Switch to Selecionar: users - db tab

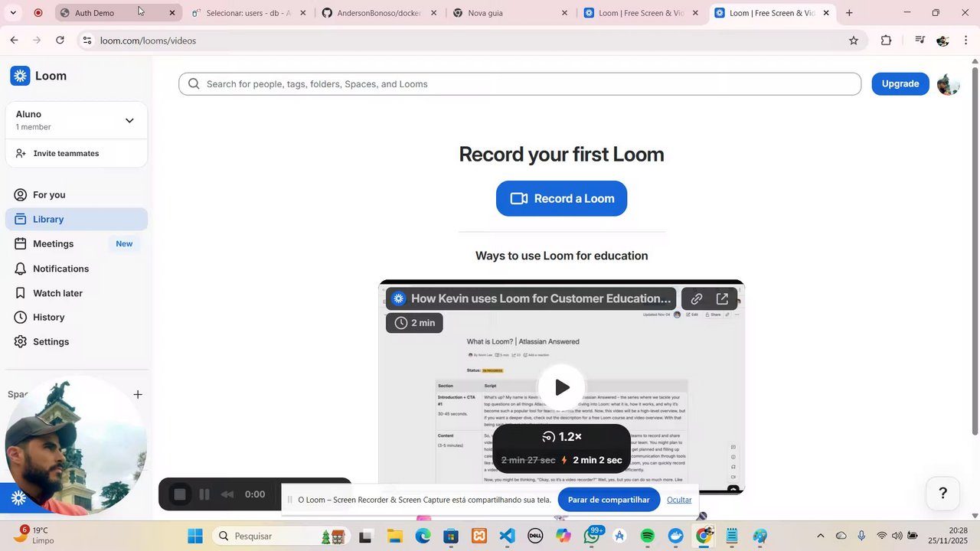click(249, 13)
